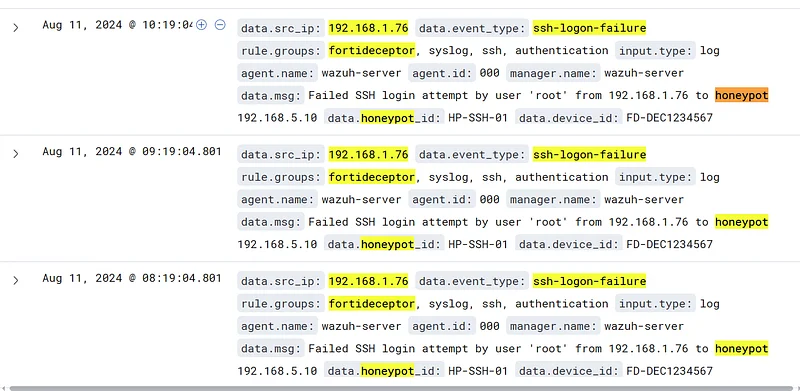Click data.event_type label in 09:19 row
800x391 pixels.
[472, 155]
